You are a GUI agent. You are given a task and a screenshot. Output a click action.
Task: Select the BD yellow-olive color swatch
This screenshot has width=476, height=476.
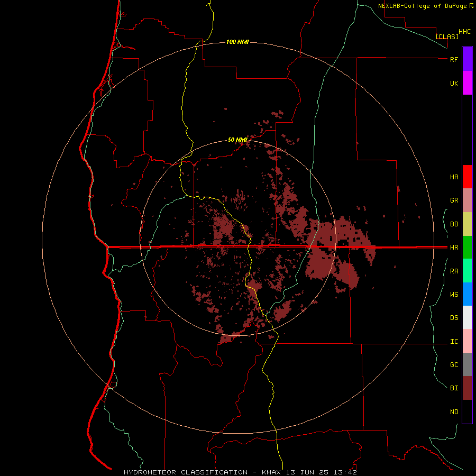tap(467, 224)
